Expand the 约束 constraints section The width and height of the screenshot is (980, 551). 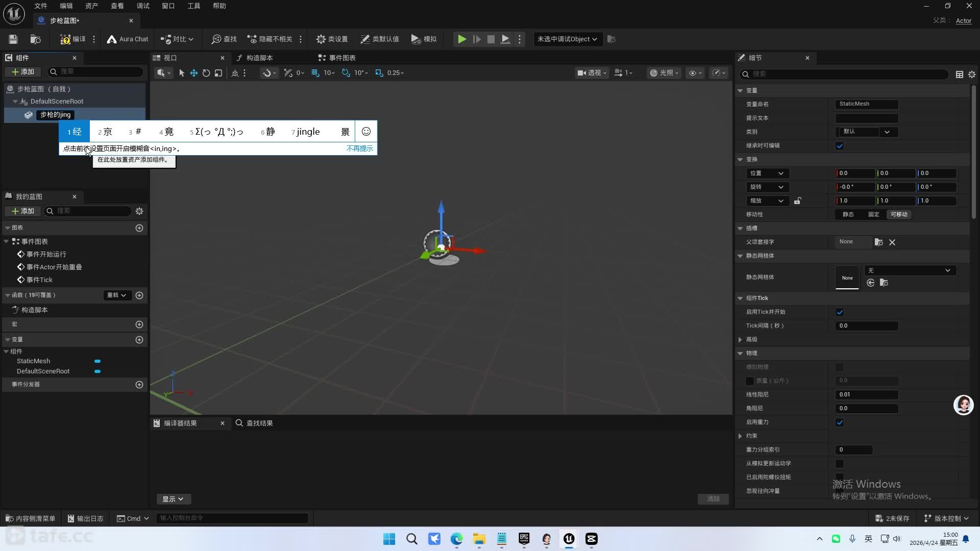click(741, 436)
